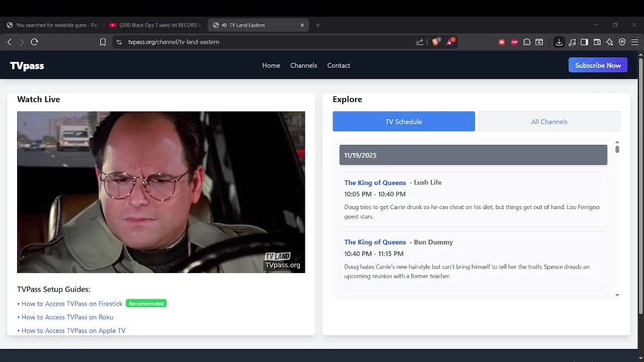Open the Home navigation link
644x362 pixels.
click(271, 65)
